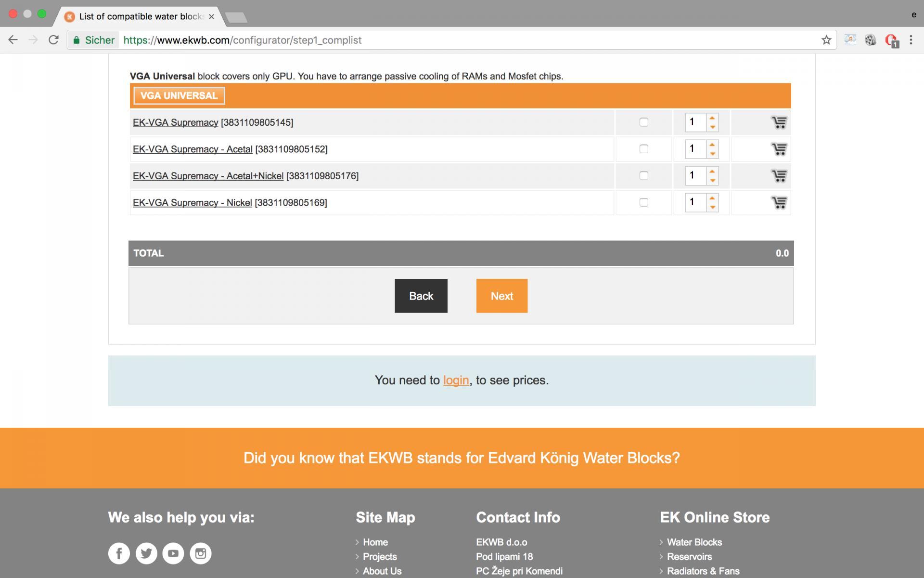Go back in browser history
Screen dimensions: 924x578
(x=13, y=40)
